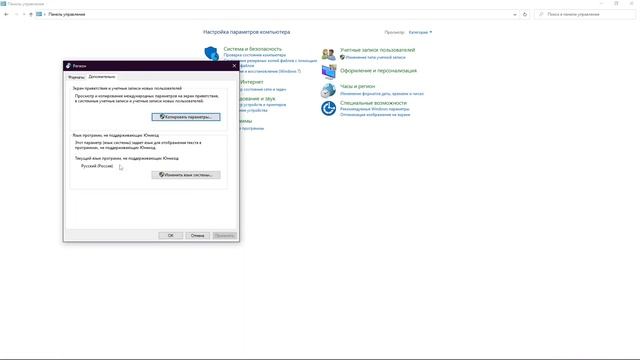Image resolution: width=640 pixels, height=360 pixels.
Task: Open the Часы и регион link
Action: tap(358, 87)
